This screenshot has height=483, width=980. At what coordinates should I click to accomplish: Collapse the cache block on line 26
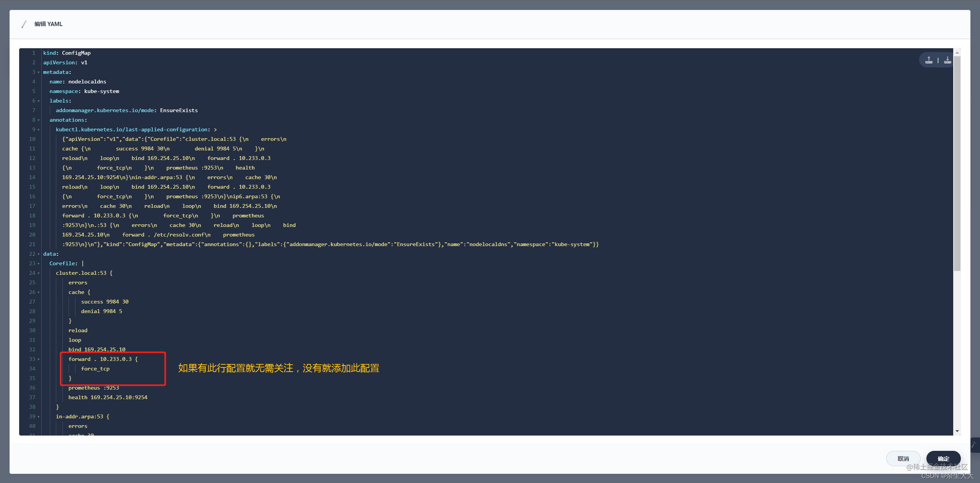tap(39, 292)
